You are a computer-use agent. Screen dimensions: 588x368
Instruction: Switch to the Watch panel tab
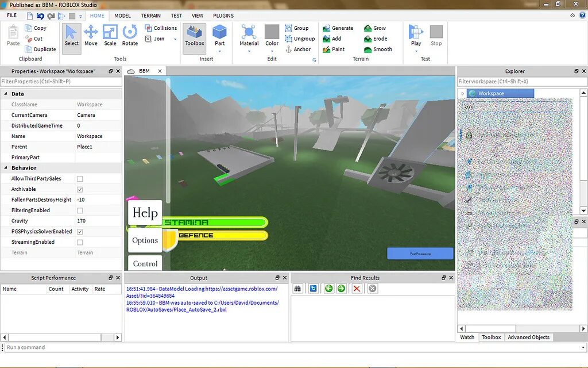pos(467,337)
